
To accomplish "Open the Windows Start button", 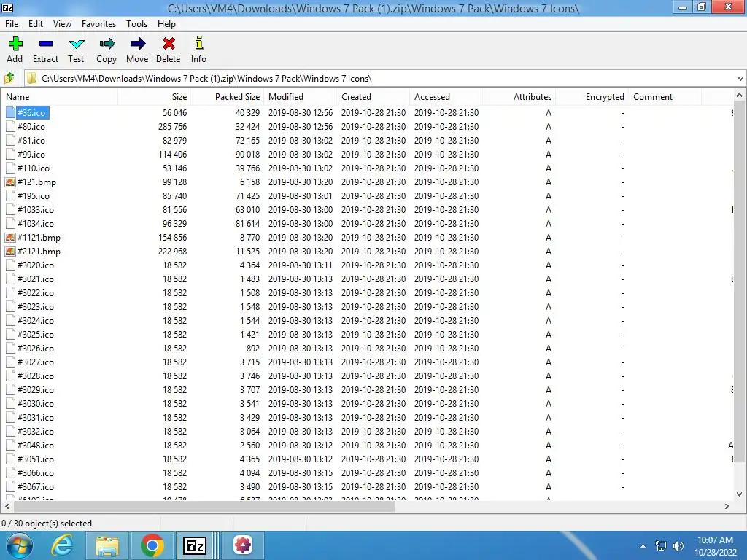I will coord(19,545).
